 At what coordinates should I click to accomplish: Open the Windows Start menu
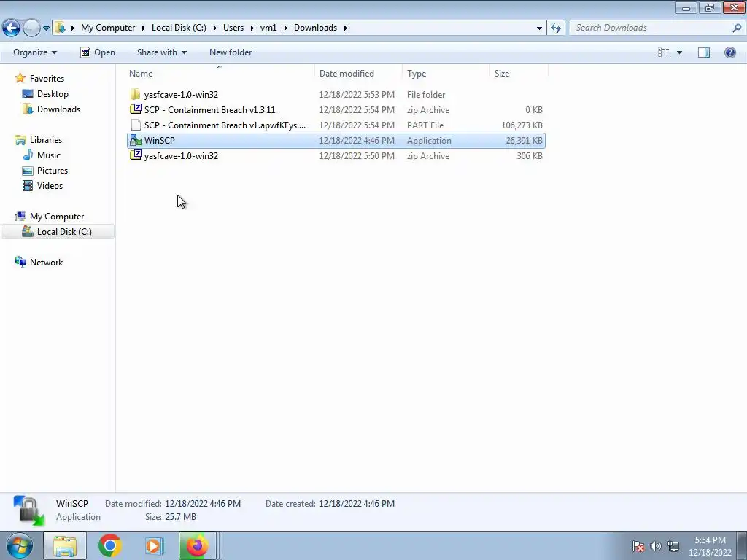click(19, 545)
